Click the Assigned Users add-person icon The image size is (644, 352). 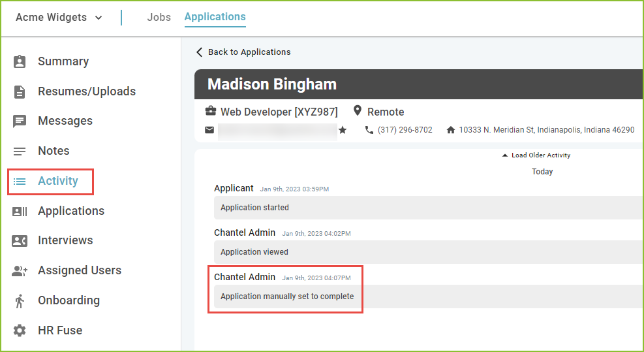[x=20, y=271]
